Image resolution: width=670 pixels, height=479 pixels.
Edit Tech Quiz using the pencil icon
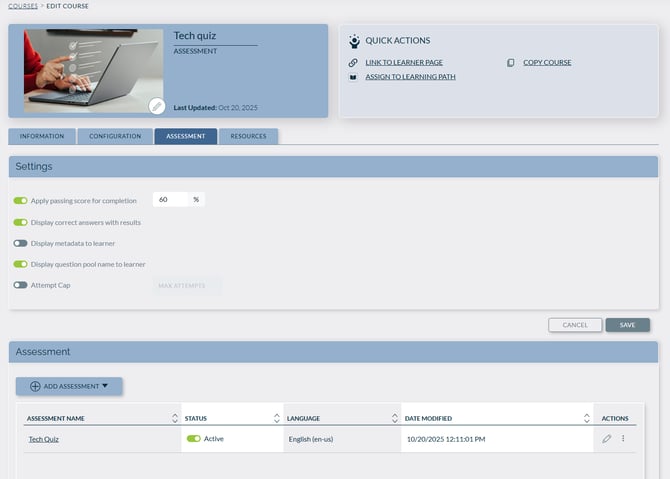click(607, 438)
